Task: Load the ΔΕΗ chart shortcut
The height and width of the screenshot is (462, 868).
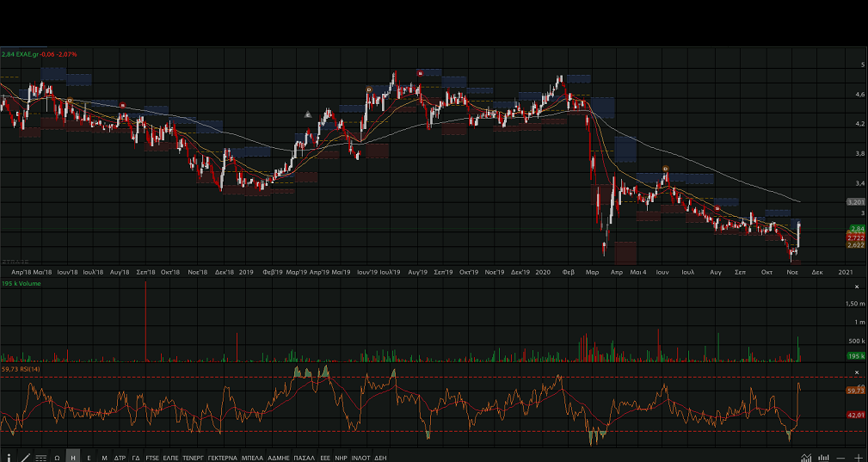Action: (x=380, y=458)
